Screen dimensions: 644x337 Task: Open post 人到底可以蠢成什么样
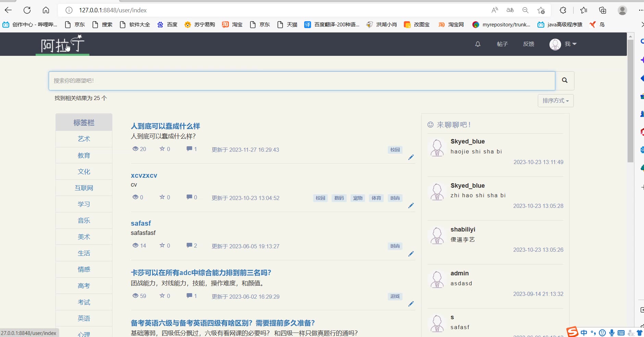coord(165,126)
